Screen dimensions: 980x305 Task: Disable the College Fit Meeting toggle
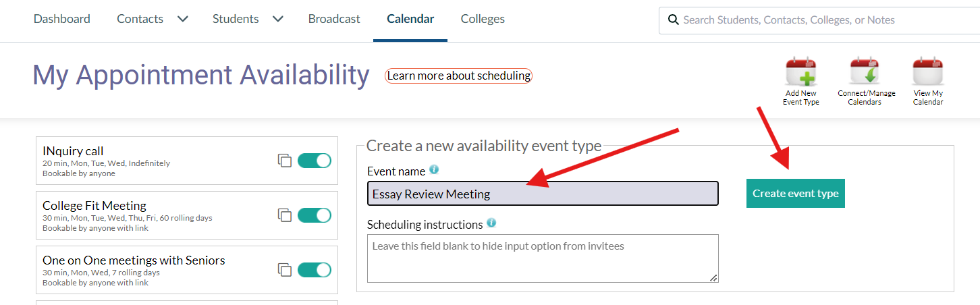coord(315,215)
